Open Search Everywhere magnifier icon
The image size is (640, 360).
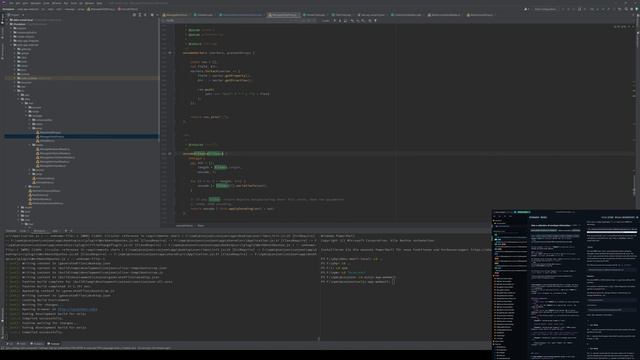[x=626, y=9]
